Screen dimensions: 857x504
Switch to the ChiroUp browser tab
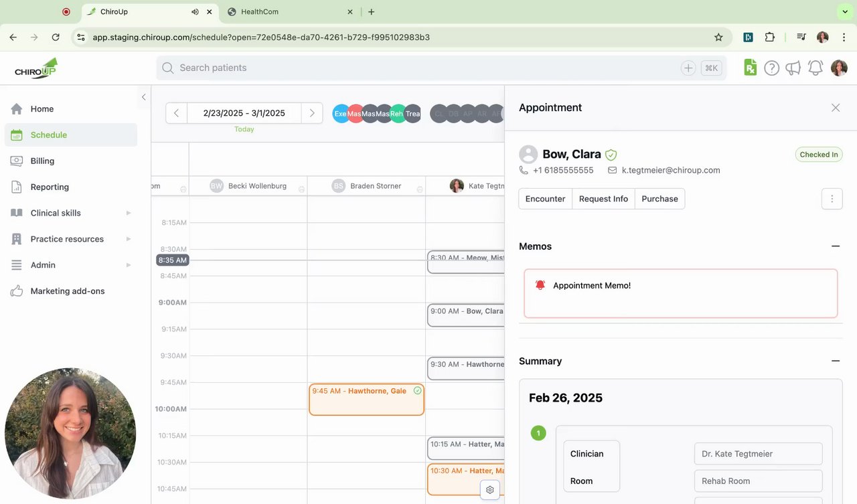pyautogui.click(x=150, y=12)
